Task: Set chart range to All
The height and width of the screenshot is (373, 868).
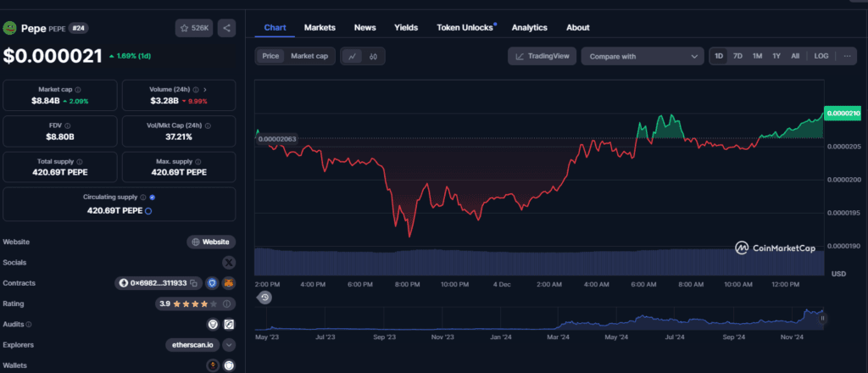Action: (795, 56)
